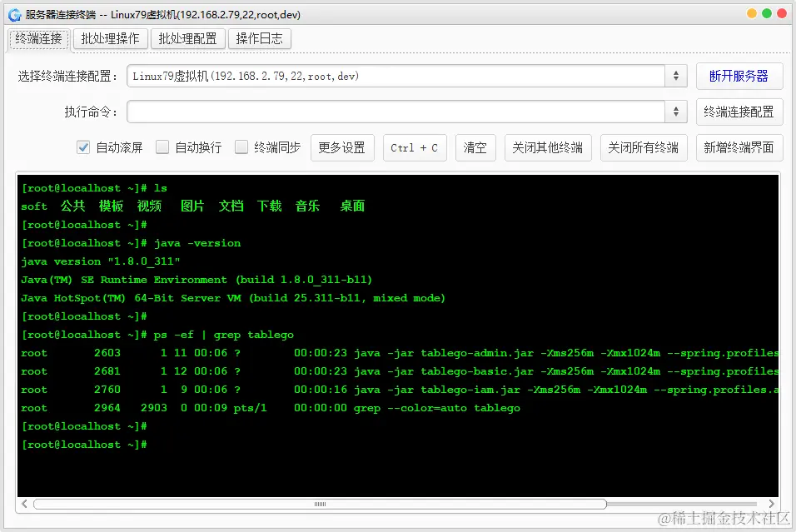The height and width of the screenshot is (532, 796).
Task: Click the tablego-basic.jar process line
Action: pos(400,371)
